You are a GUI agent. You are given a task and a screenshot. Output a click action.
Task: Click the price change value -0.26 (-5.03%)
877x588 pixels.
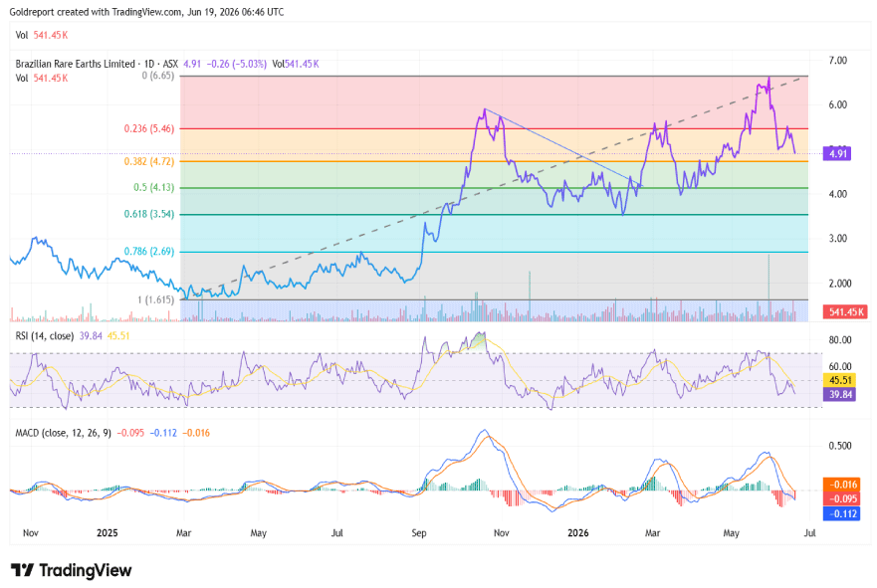tap(237, 64)
